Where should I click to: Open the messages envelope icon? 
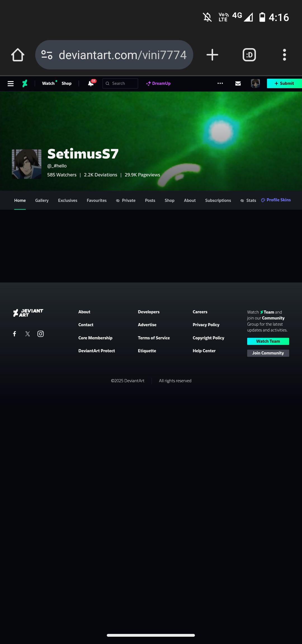pyautogui.click(x=238, y=83)
